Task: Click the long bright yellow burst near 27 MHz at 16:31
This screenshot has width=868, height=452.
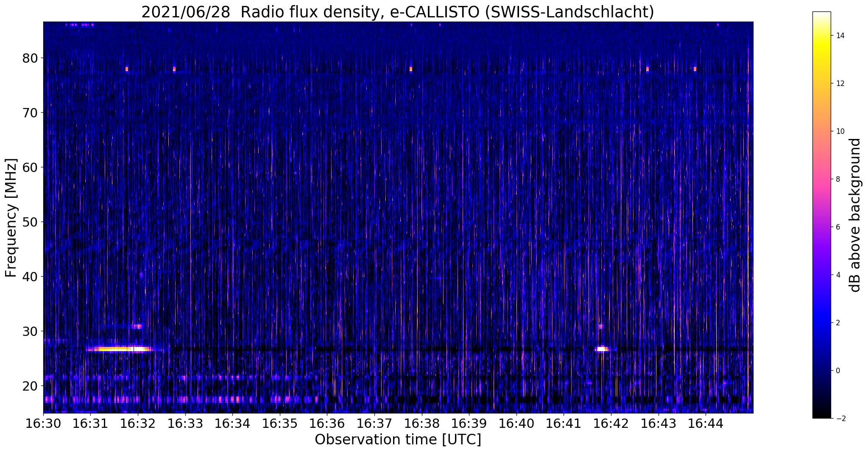Action: click(x=120, y=349)
